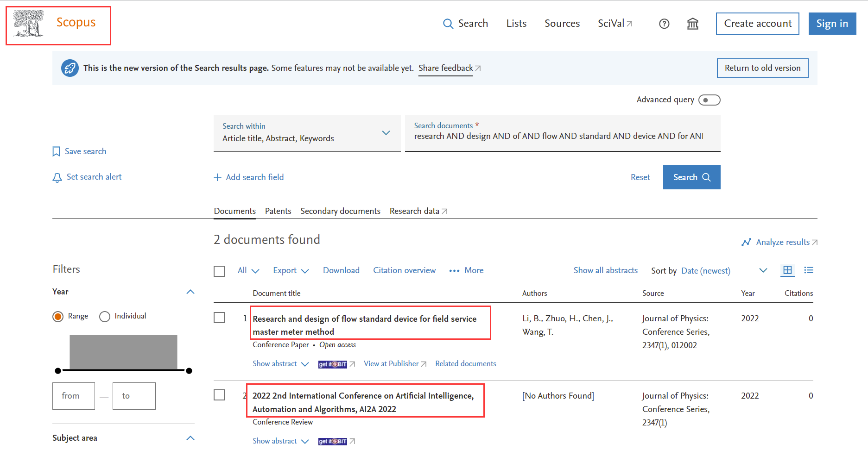This screenshot has height=456, width=868.
Task: Click the Set search alert bell icon
Action: [x=57, y=177]
